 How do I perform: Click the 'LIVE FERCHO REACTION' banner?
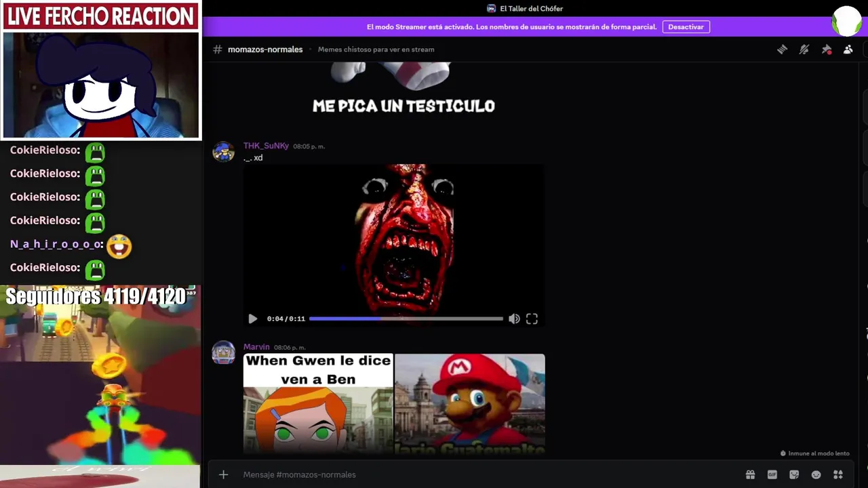point(101,16)
